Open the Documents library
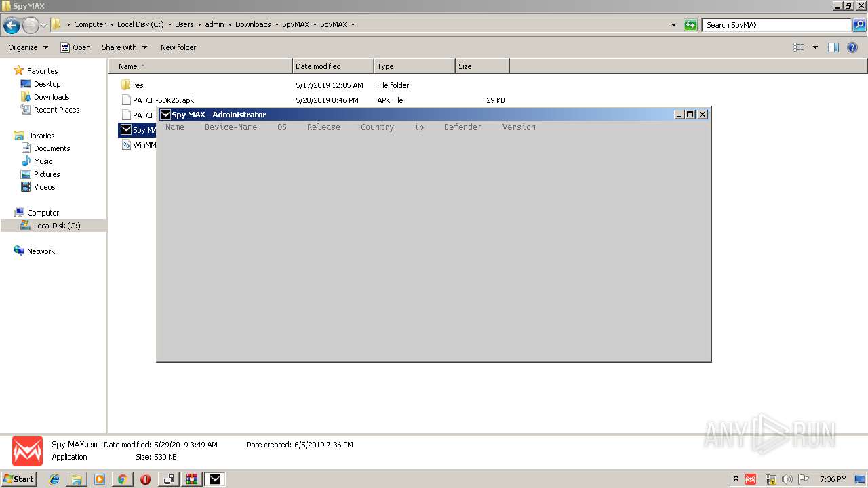The width and height of the screenshot is (868, 488). [52, 148]
